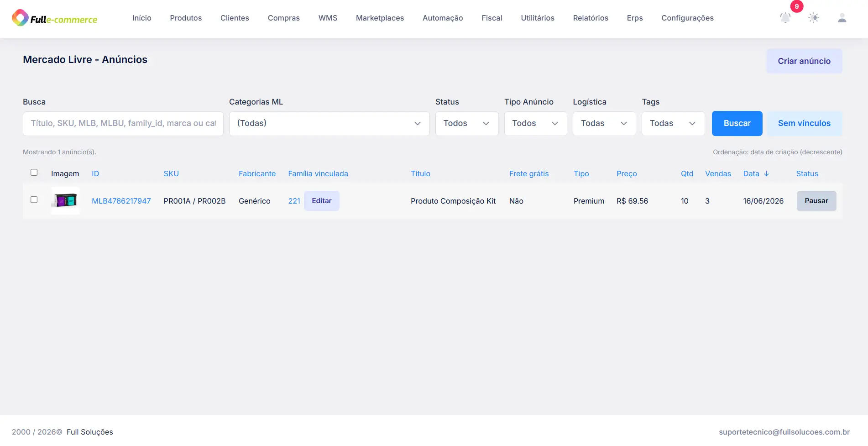Click the Criar anúncio button

(x=804, y=61)
